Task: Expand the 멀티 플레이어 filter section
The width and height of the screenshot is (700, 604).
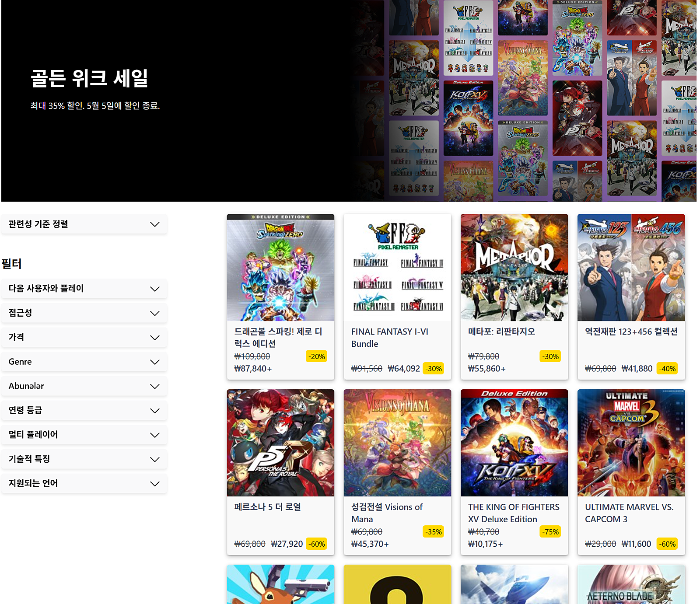Action: tap(84, 435)
